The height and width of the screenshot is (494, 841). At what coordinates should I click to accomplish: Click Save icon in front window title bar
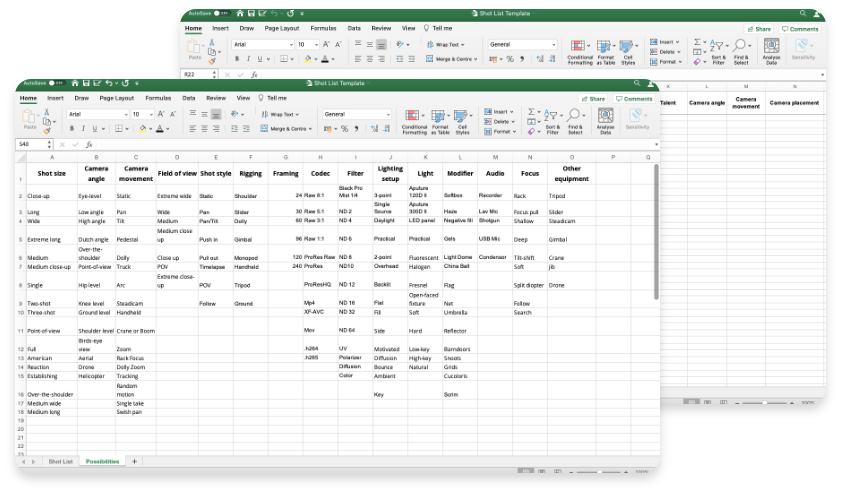pos(86,83)
